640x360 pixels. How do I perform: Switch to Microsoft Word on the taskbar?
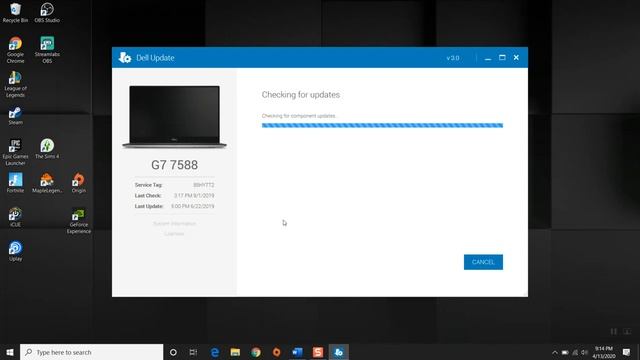[297, 352]
